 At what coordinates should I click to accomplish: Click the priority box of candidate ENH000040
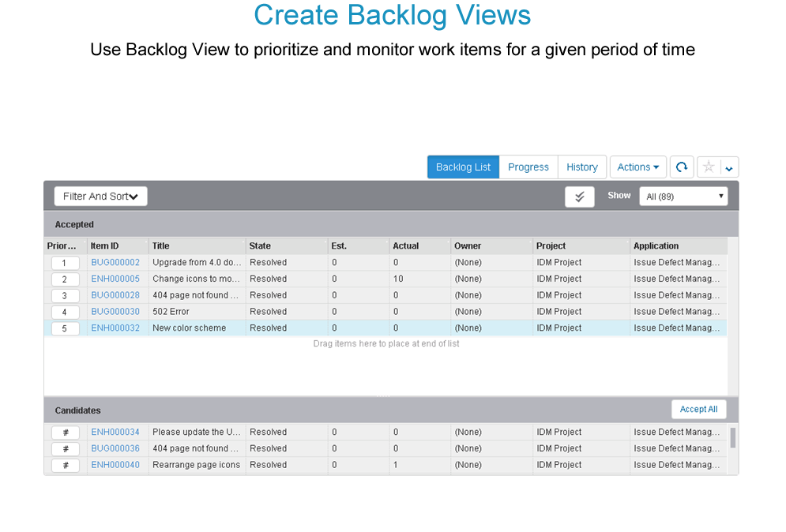(65, 465)
